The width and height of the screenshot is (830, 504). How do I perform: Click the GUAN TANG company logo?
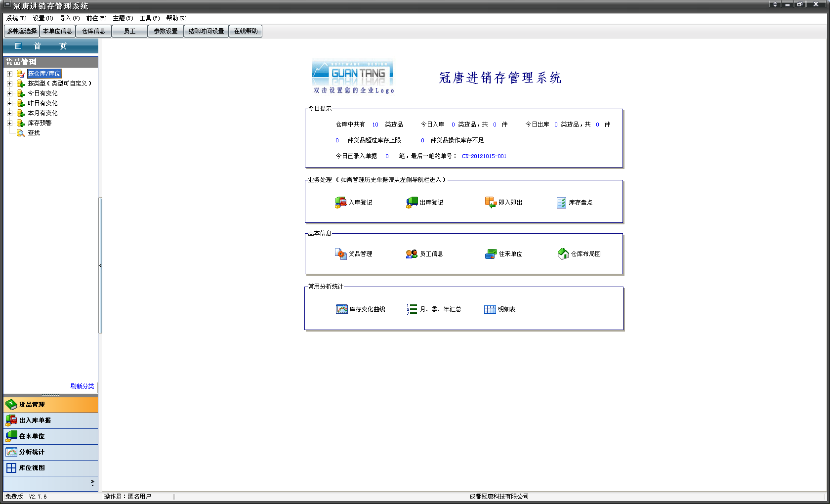pyautogui.click(x=352, y=73)
